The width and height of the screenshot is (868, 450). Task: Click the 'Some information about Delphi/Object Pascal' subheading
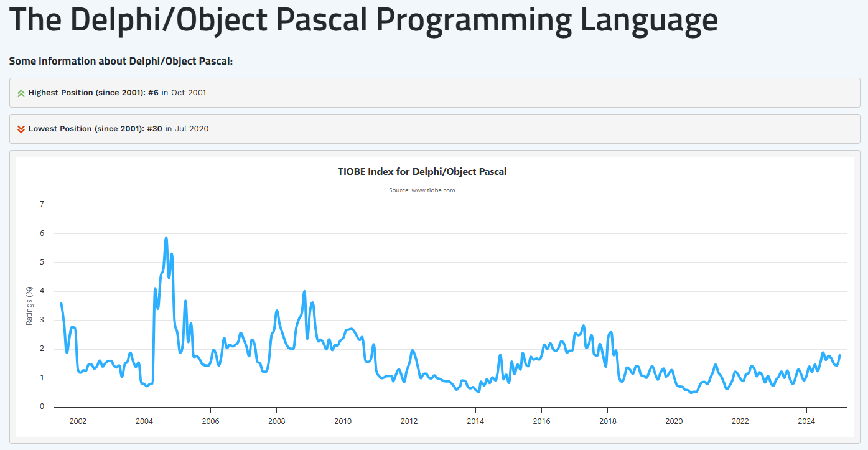[x=121, y=62]
